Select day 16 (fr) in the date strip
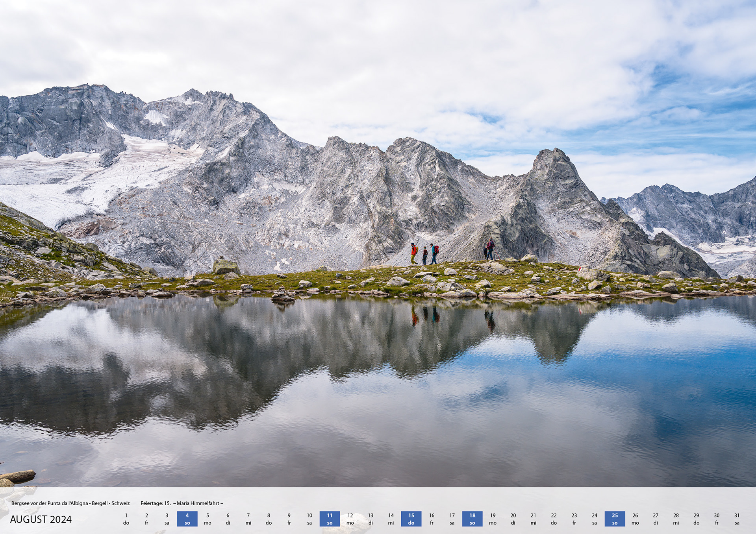This screenshot has width=756, height=534. pos(432,519)
